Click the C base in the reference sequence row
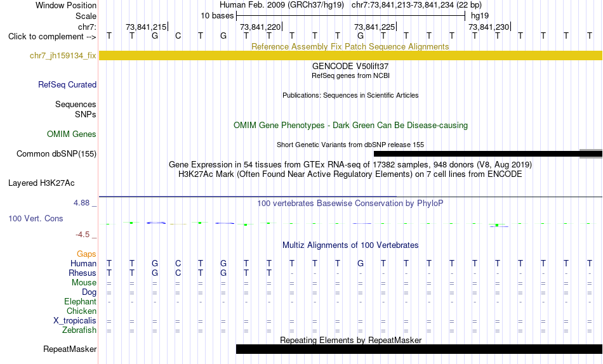This screenshot has width=603, height=364. click(x=178, y=36)
